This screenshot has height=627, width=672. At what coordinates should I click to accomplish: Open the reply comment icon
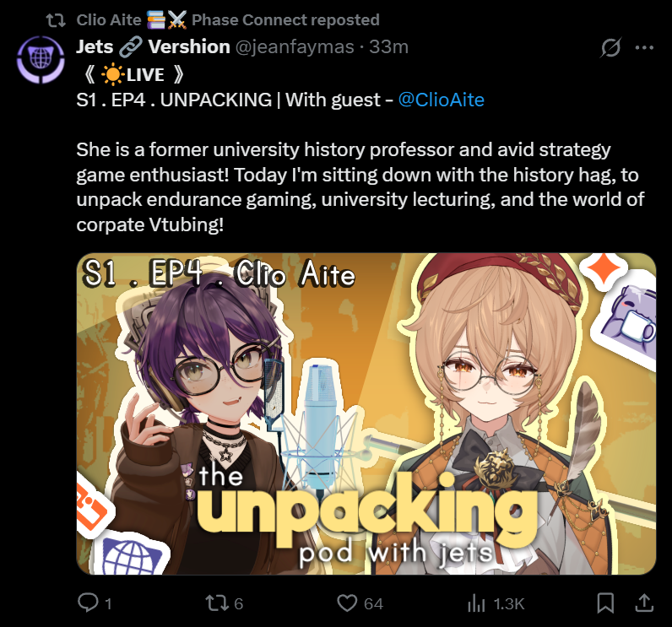88,603
